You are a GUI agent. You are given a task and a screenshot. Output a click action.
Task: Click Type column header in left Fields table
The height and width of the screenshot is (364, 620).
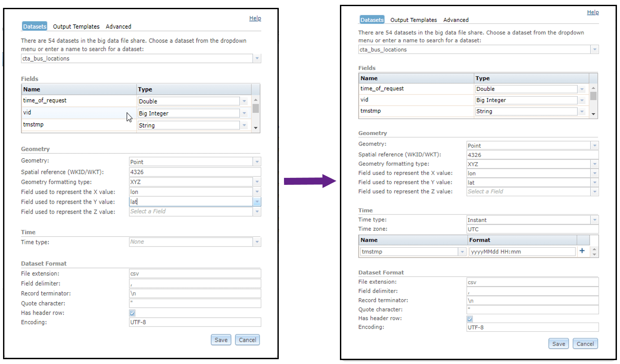194,89
